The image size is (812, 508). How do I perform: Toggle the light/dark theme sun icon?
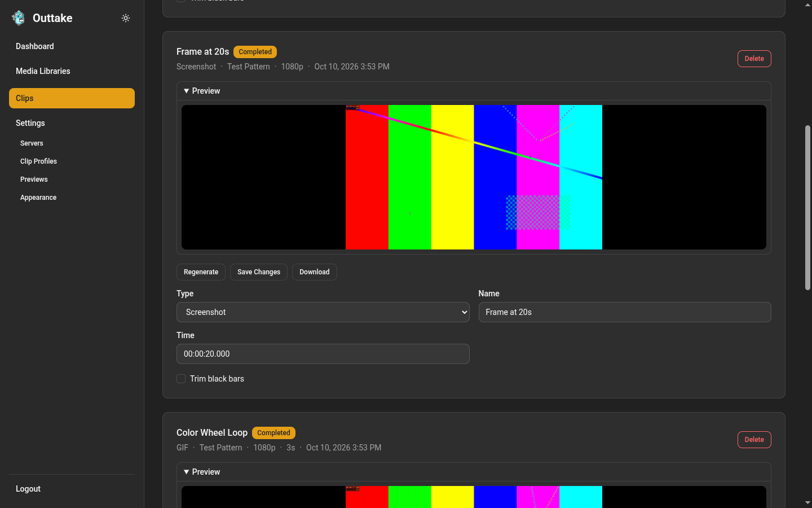[126, 18]
